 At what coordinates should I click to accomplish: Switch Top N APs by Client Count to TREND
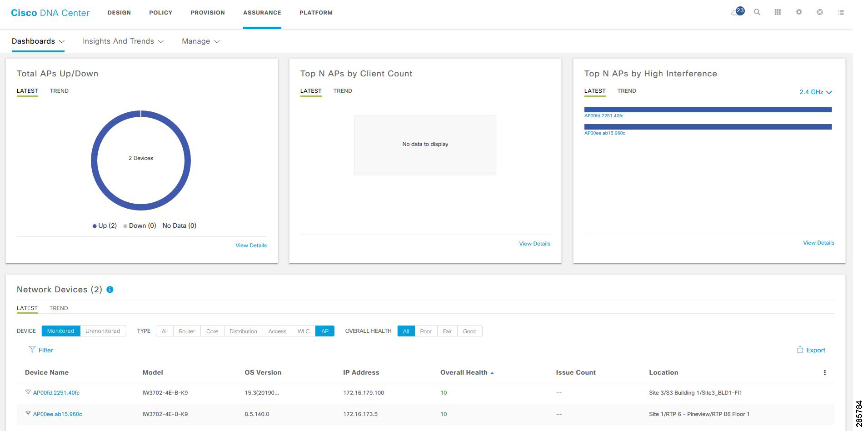click(x=343, y=91)
